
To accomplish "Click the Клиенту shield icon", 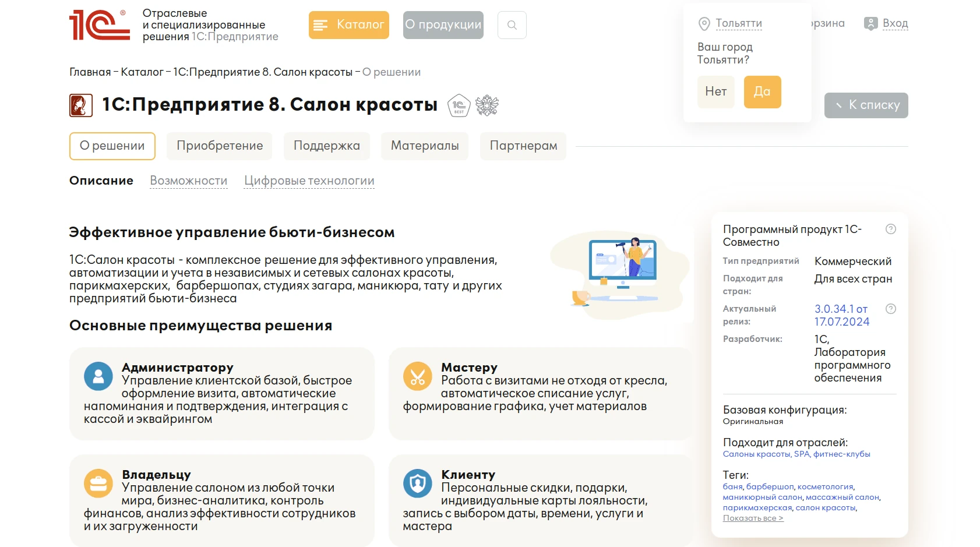I will click(x=418, y=484).
